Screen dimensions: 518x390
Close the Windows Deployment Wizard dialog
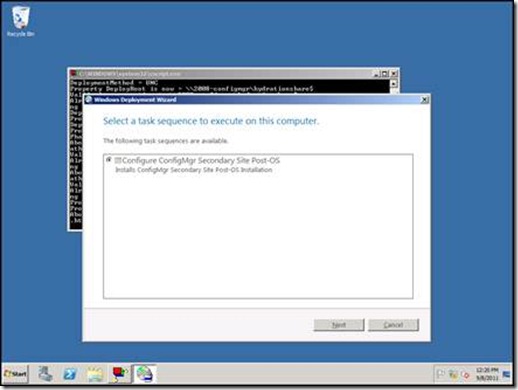[424, 100]
